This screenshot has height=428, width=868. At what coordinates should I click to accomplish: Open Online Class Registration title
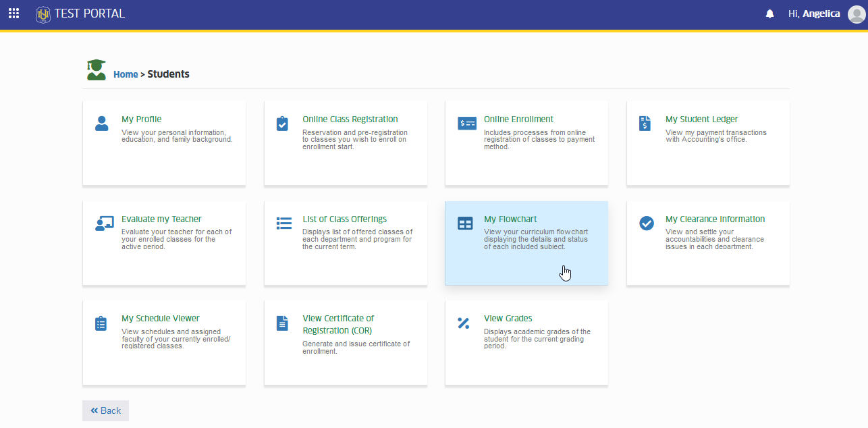[350, 119]
